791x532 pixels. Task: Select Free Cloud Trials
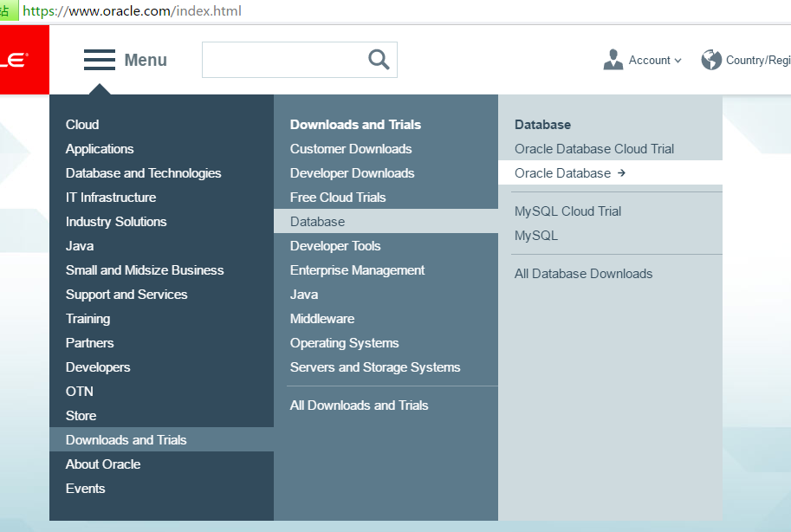338,198
